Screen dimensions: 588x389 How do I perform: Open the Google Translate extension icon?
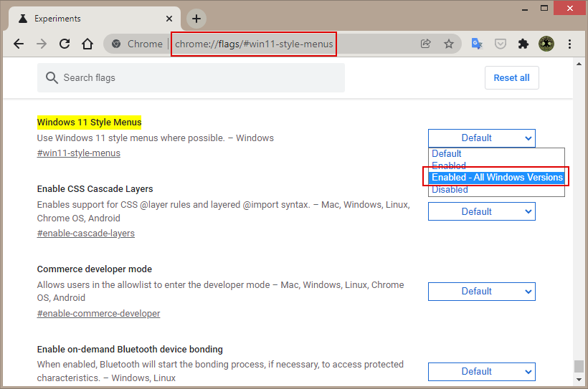(x=477, y=44)
